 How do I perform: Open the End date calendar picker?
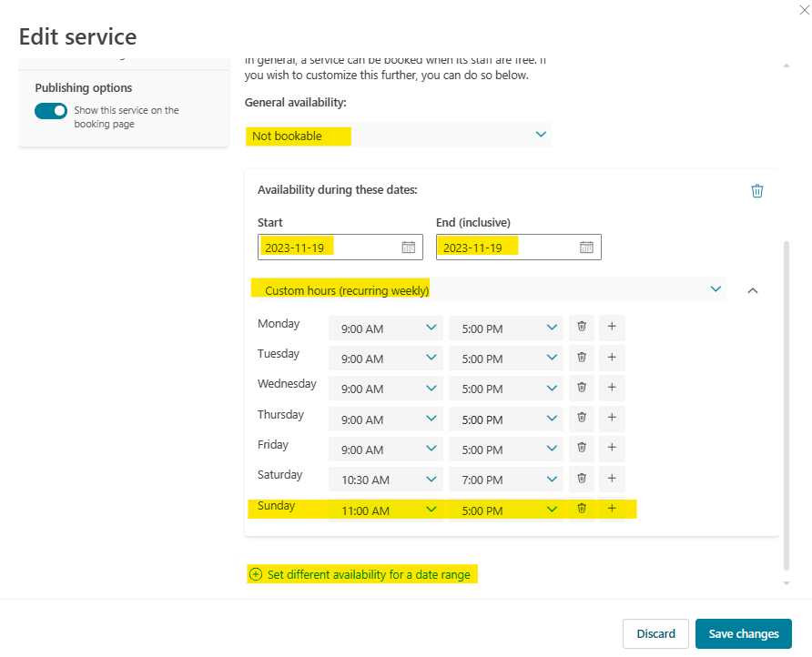pos(585,247)
